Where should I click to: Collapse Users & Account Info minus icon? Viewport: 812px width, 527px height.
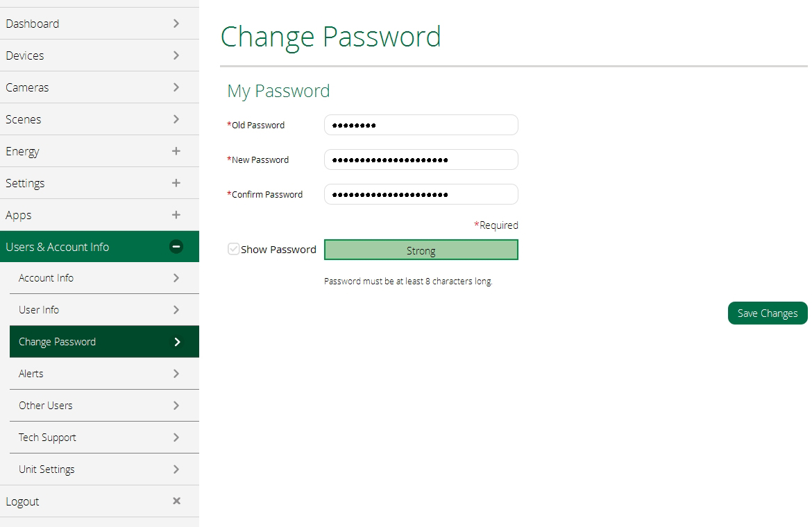tap(176, 247)
